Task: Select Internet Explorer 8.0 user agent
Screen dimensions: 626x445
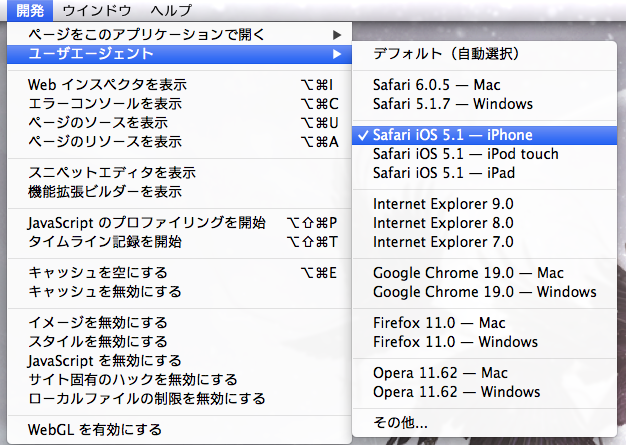Action: pyautogui.click(x=484, y=223)
